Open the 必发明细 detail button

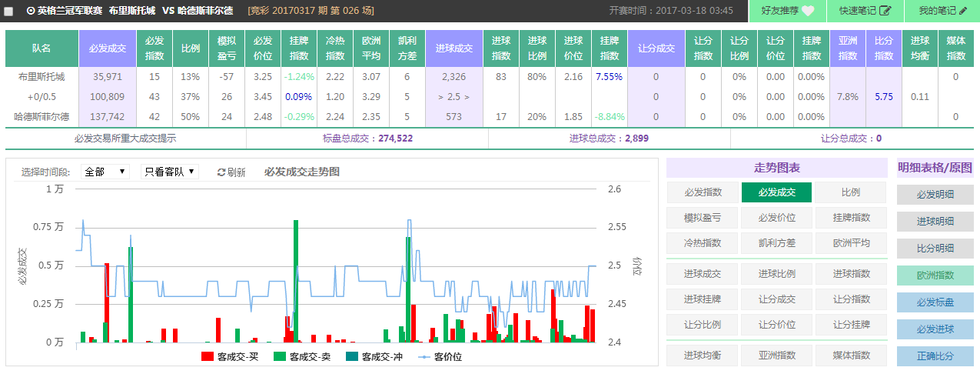935,195
